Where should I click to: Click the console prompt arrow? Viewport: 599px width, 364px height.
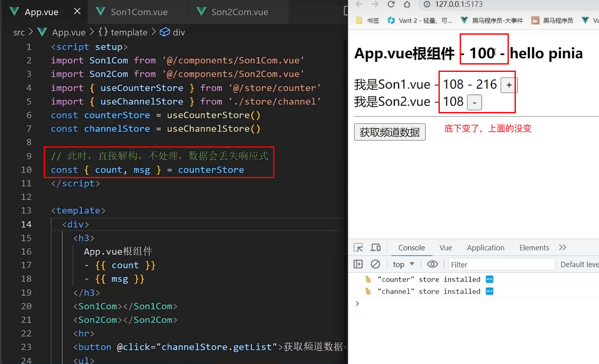[x=357, y=303]
